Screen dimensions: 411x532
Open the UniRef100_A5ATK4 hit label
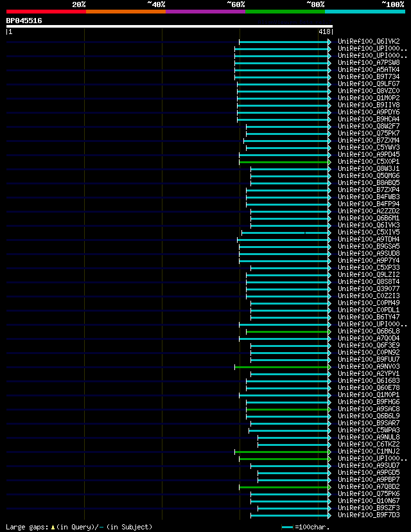pos(369,70)
